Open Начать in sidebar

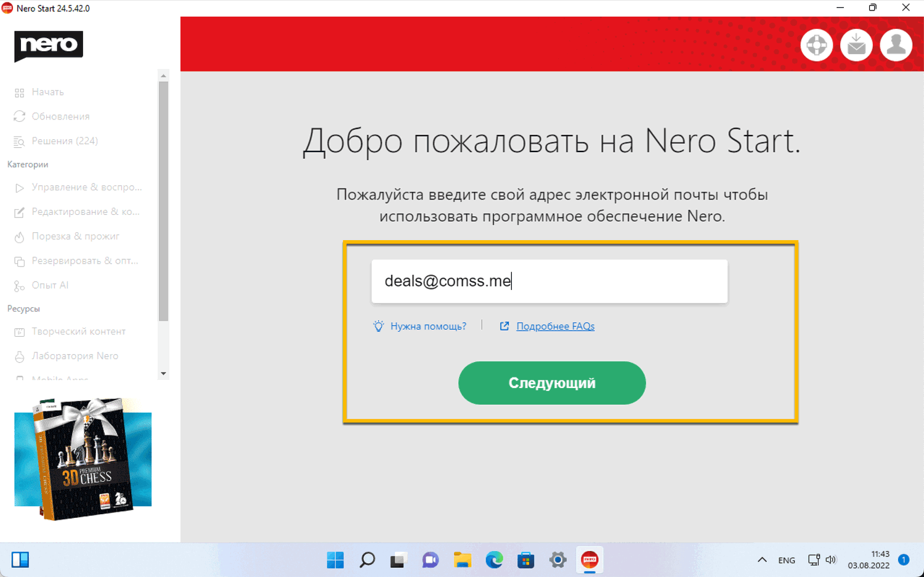point(48,92)
